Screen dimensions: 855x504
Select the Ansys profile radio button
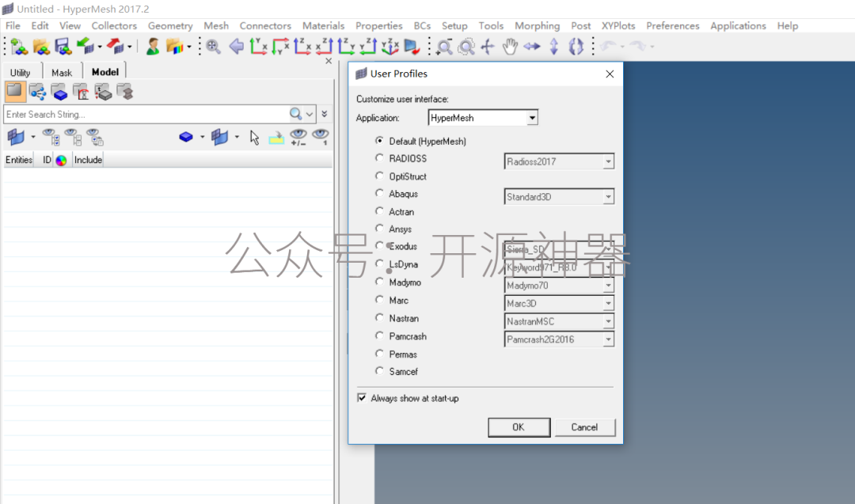pyautogui.click(x=379, y=229)
